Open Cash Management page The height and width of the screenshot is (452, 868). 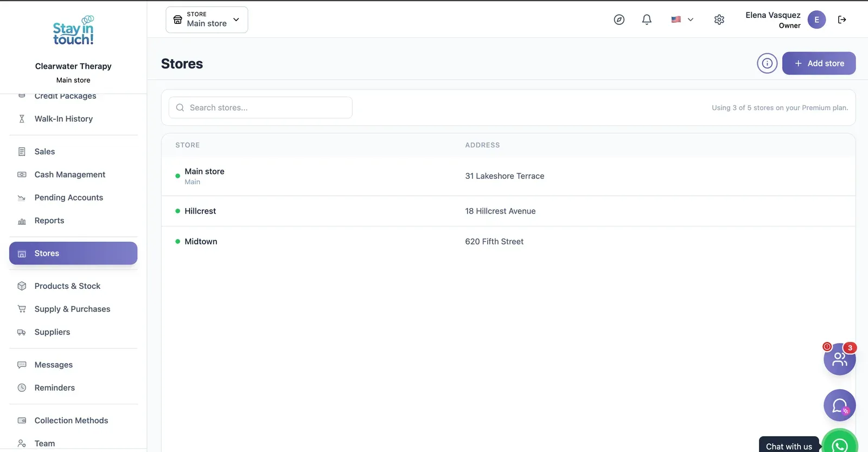pyautogui.click(x=73, y=175)
